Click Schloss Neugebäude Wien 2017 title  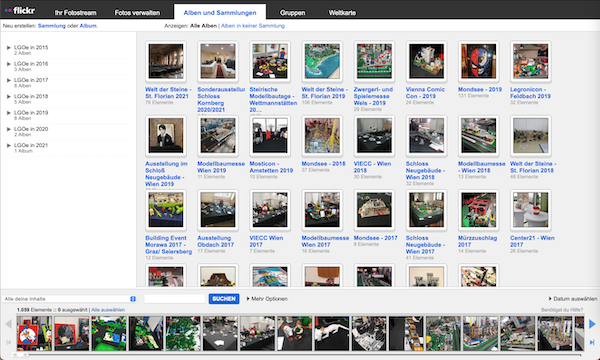pyautogui.click(x=425, y=245)
